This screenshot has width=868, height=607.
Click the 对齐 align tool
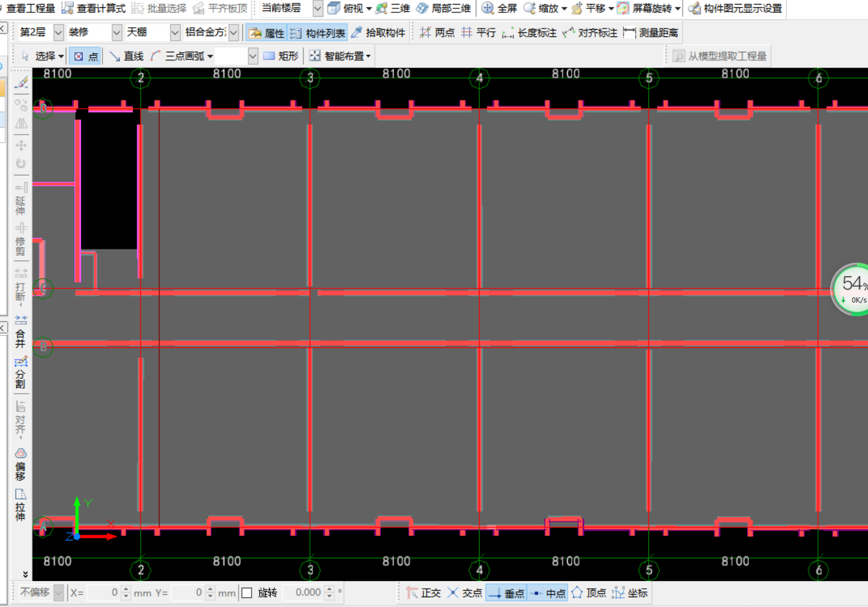tap(21, 419)
